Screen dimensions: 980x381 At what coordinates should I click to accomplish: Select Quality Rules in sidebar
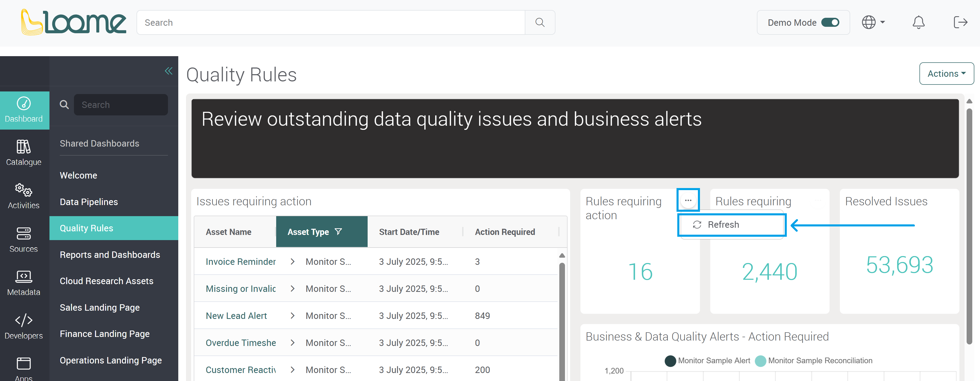point(114,228)
